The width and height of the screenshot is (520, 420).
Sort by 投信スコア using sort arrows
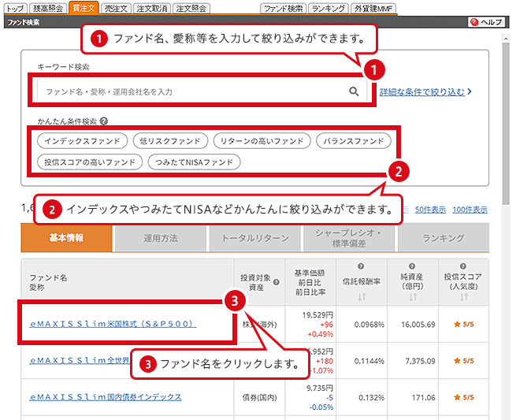[464, 296]
